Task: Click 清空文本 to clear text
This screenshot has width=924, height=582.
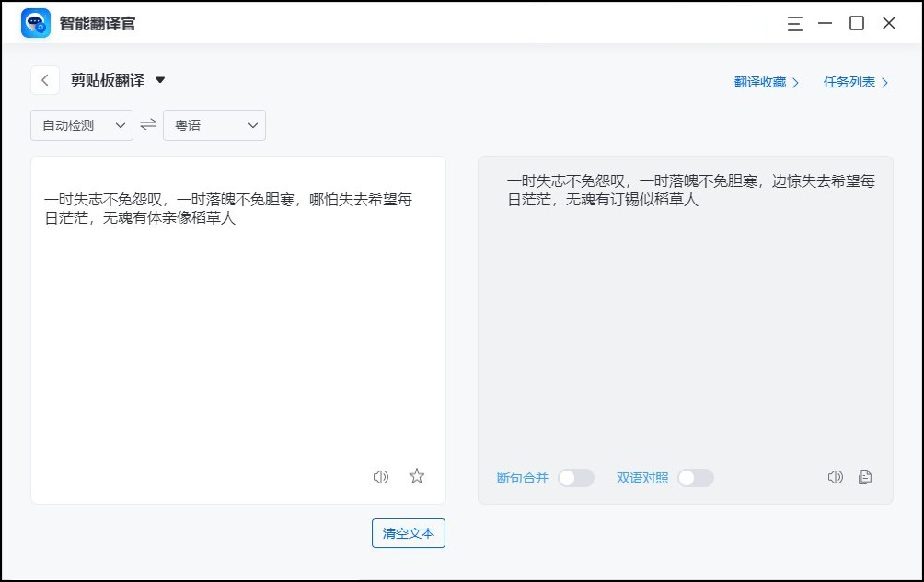Action: (408, 532)
